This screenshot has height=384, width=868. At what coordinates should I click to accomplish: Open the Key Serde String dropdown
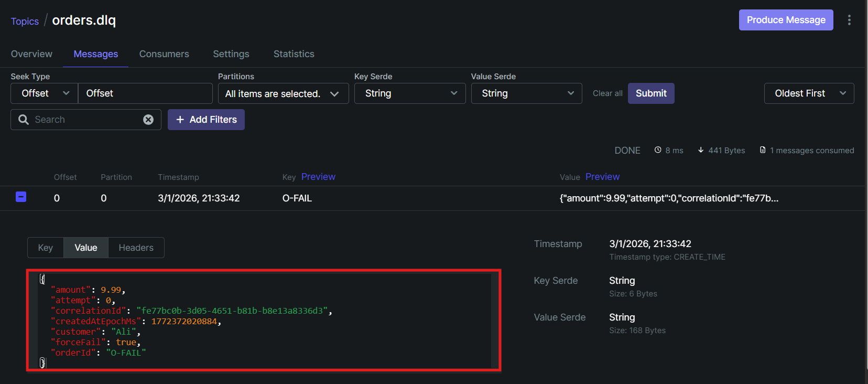410,93
